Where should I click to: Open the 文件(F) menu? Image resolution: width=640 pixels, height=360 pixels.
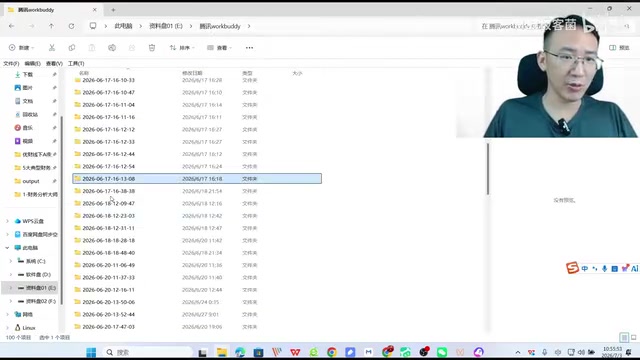(x=11, y=63)
